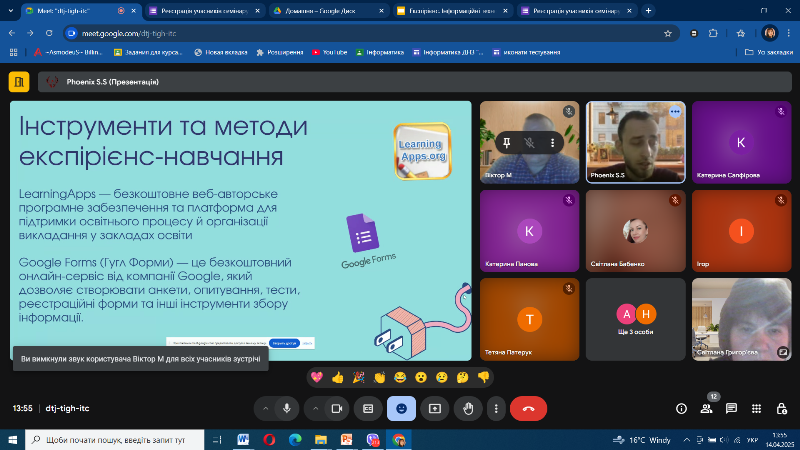
Task: Open the 'Ще 3 особи' overflow tile
Action: (x=636, y=319)
